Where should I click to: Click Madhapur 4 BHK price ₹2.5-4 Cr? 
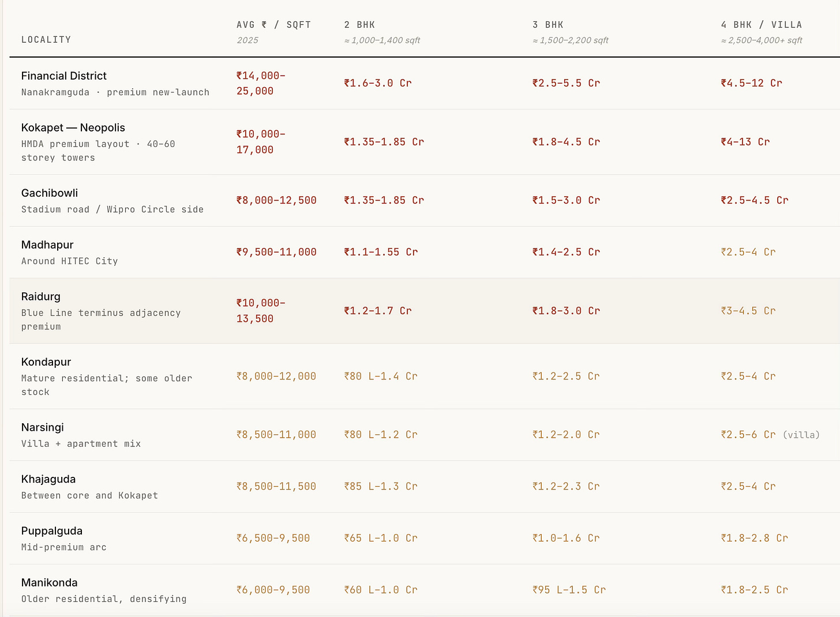click(748, 252)
